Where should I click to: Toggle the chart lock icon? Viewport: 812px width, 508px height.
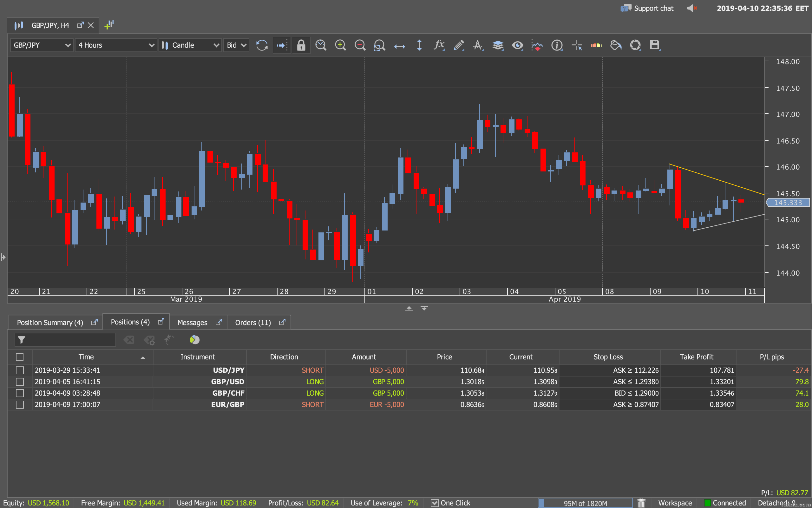click(x=301, y=45)
